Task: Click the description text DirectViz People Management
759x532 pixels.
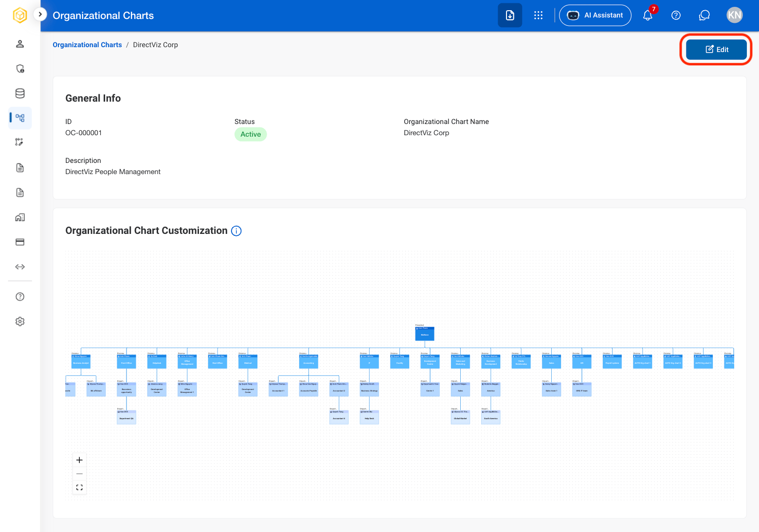Action: click(x=113, y=172)
